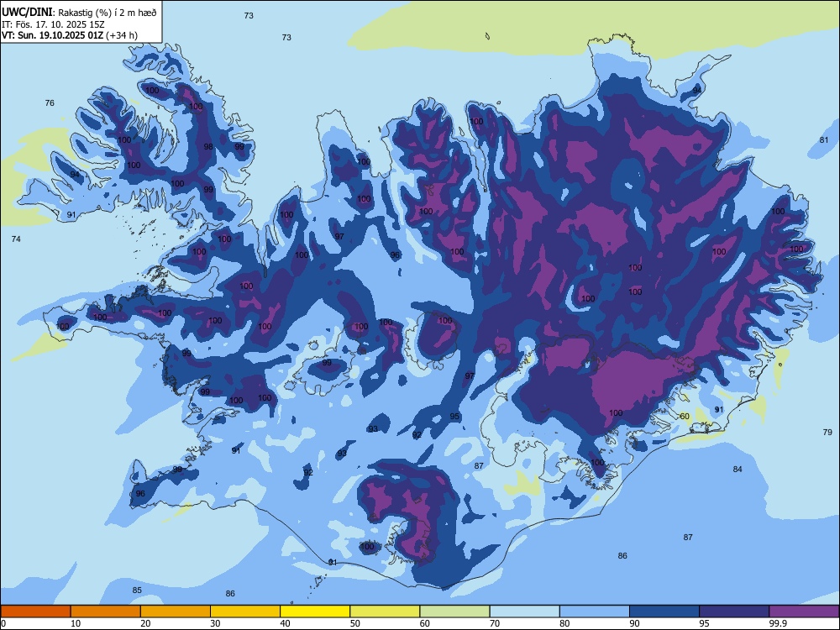Screen dimensions: 840x630
Task: Click the title text 'UWC/DINI: Rakastig (%) í 2 m hæð'
Action: pos(79,13)
